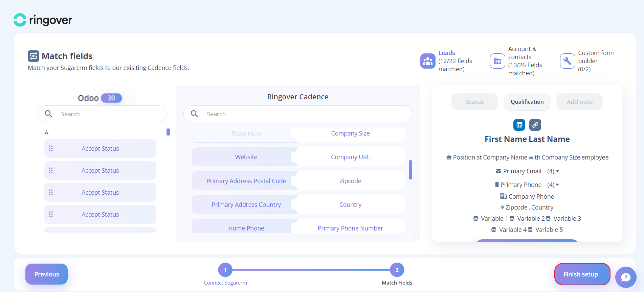Click the database icon beside Variable 1

click(x=476, y=219)
